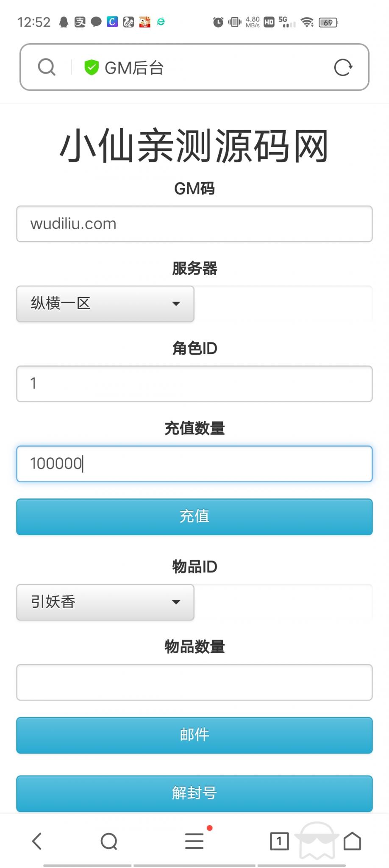Refresh the page with the reload icon
The image size is (389, 868).
pos(344,67)
